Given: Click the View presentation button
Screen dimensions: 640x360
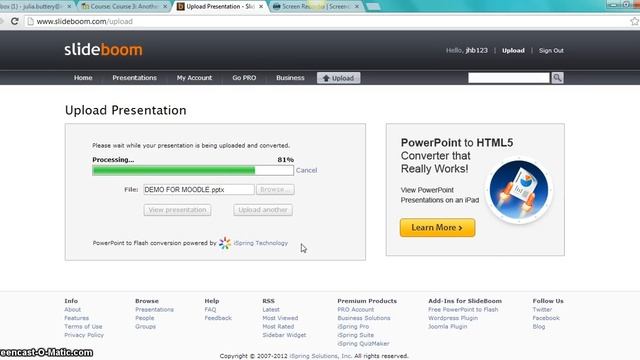Looking at the screenshot, I should (177, 210).
